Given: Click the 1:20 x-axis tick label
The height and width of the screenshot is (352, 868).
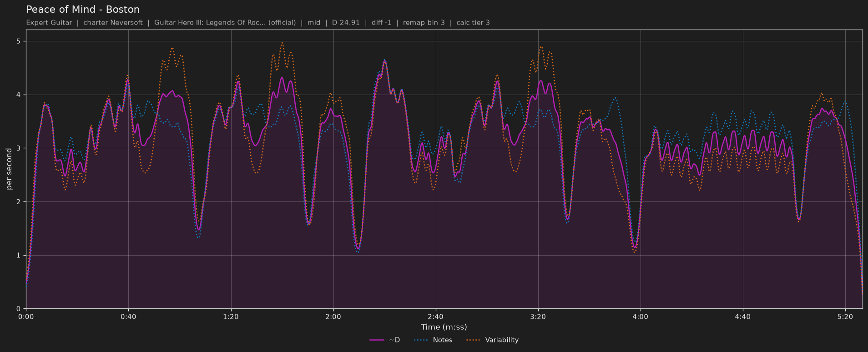Looking at the screenshot, I should click(x=231, y=317).
